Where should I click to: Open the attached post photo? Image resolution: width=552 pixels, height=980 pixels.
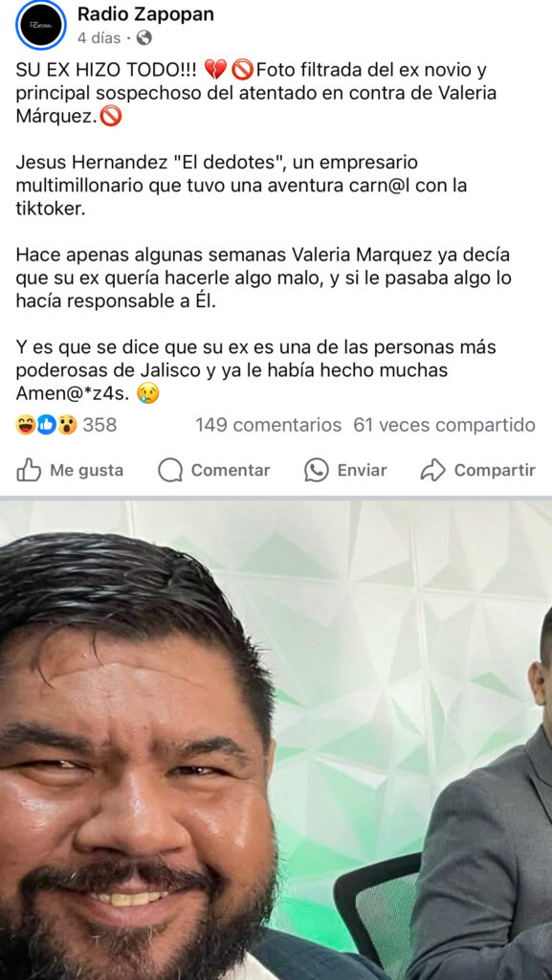(276, 740)
